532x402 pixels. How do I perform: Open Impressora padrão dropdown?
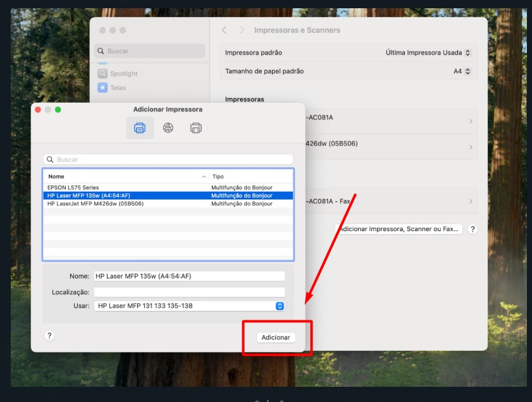click(429, 53)
